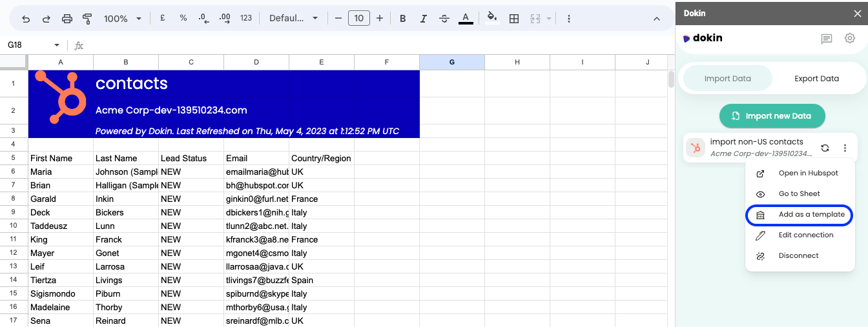868x327 pixels.
Task: Click the HubSpot icon on the import card
Action: click(x=696, y=148)
